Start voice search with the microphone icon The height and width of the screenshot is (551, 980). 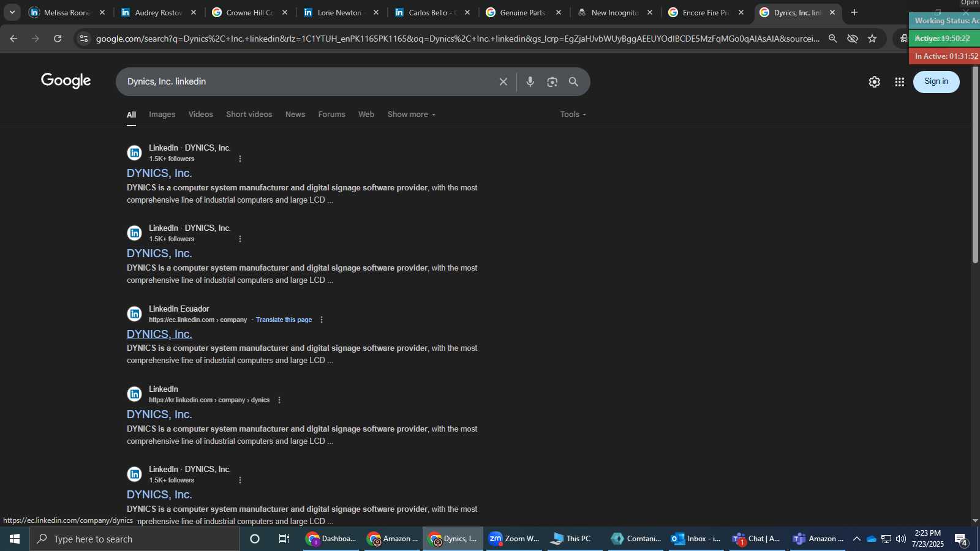pos(530,81)
